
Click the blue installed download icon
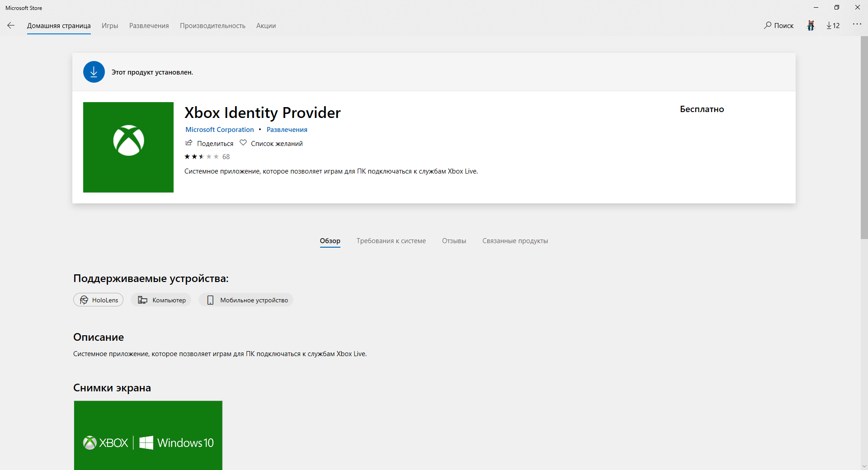point(94,72)
